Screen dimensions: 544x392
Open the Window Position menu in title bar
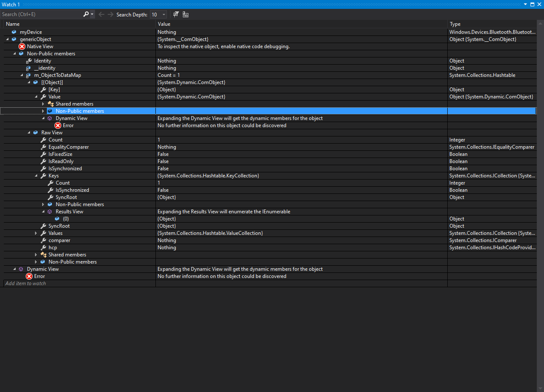click(525, 4)
